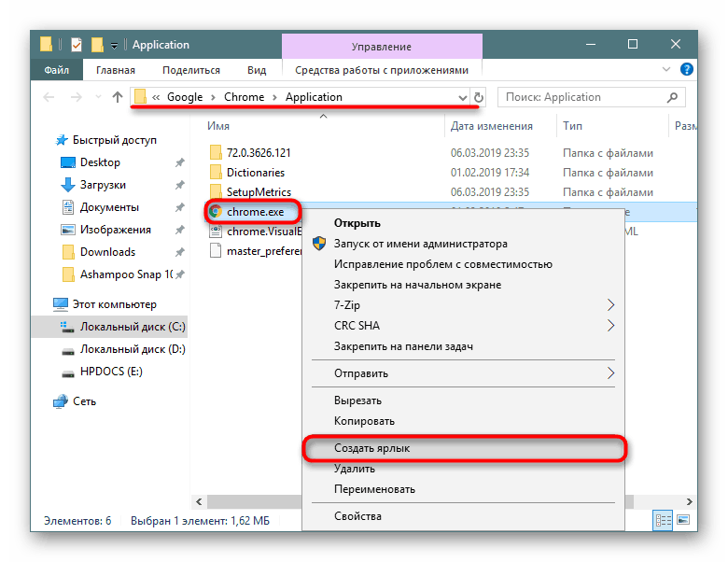Open Desktop in quick access

coord(100,162)
